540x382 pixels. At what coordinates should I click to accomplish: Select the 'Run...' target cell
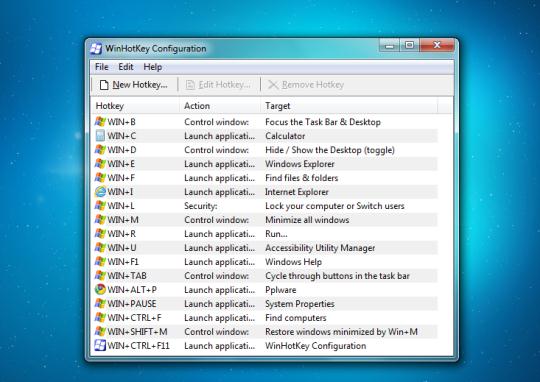276,234
